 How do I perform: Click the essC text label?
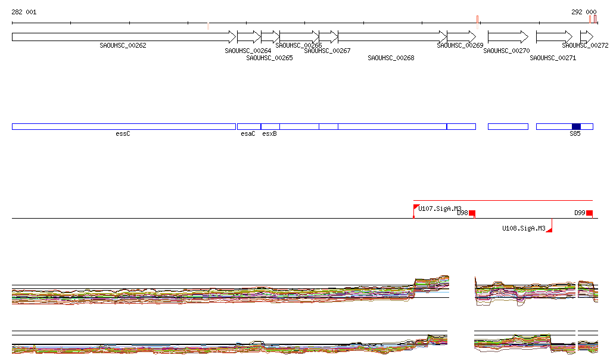click(123, 134)
